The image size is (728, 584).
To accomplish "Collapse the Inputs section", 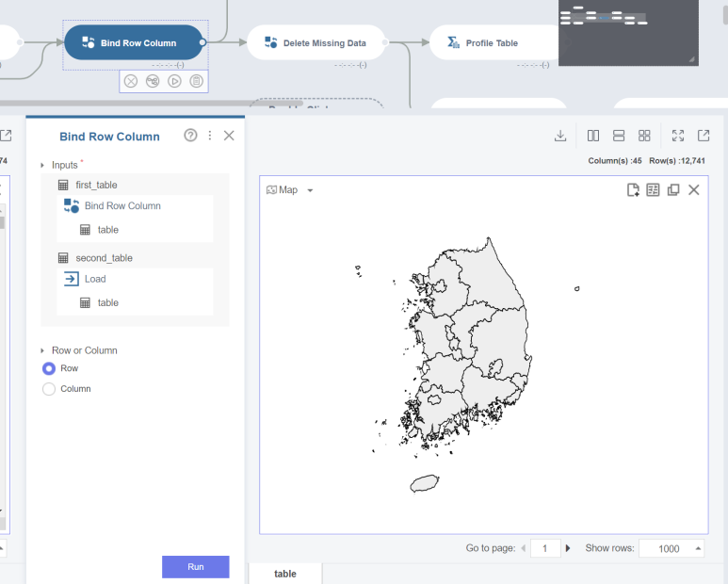I will (42, 165).
